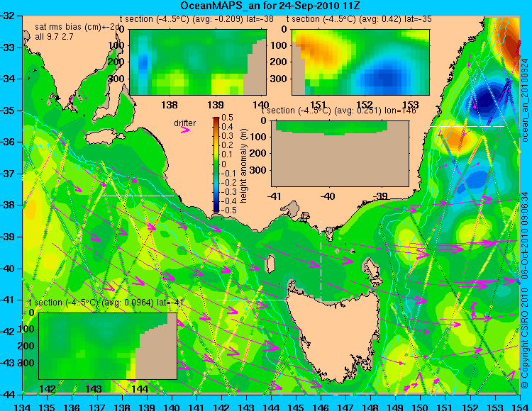Click the orange warm eddy near -36 latitude
Screen dimensions: 532x411
tap(457, 137)
